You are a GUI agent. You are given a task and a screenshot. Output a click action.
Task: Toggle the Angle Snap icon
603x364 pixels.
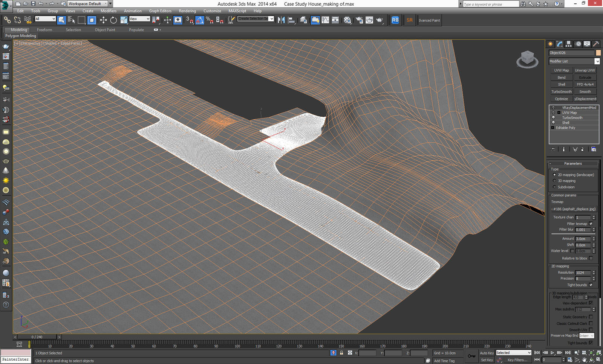click(x=200, y=20)
